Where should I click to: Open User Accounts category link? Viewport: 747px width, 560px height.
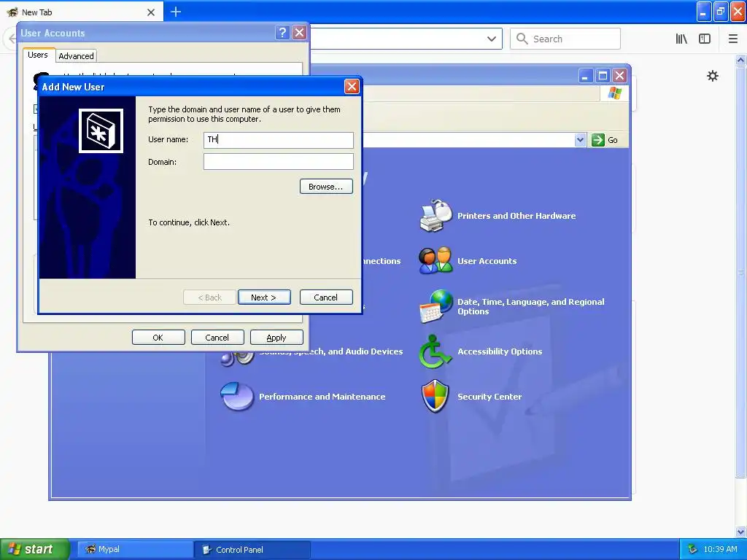[x=487, y=261]
